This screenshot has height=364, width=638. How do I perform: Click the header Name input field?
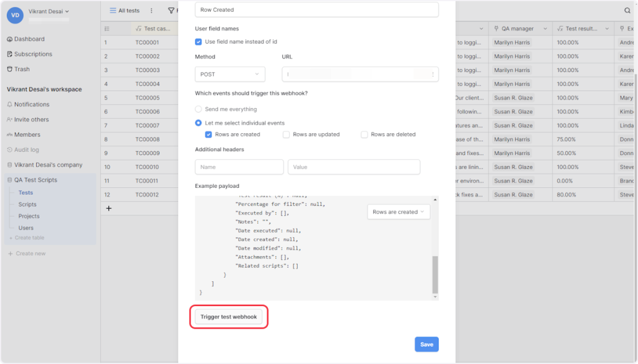point(239,167)
